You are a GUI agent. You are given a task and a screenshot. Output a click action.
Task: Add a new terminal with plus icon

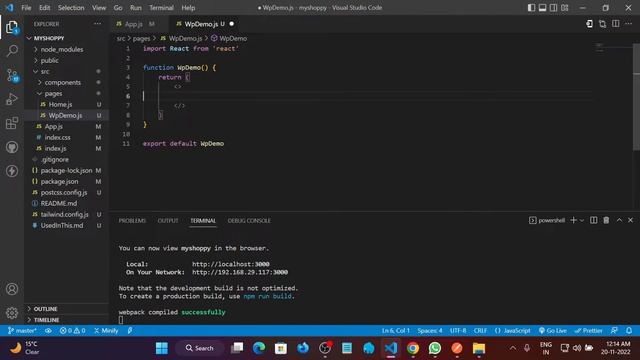click(x=573, y=220)
